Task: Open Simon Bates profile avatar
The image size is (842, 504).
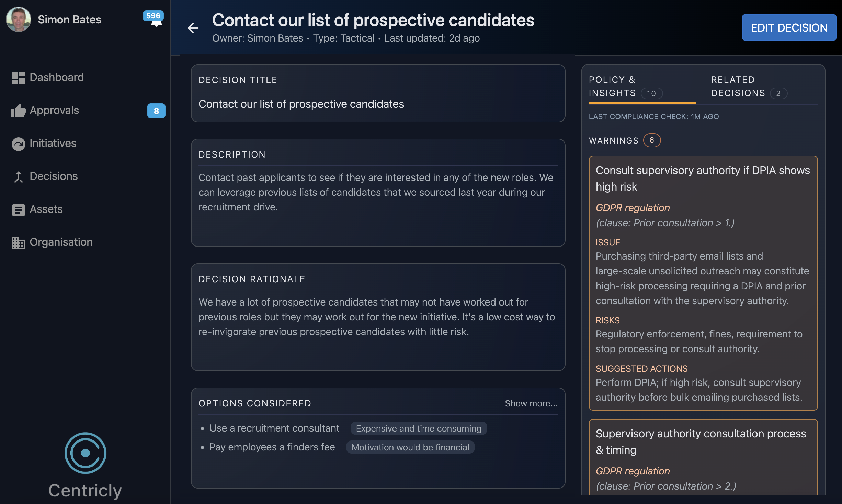Action: [19, 19]
